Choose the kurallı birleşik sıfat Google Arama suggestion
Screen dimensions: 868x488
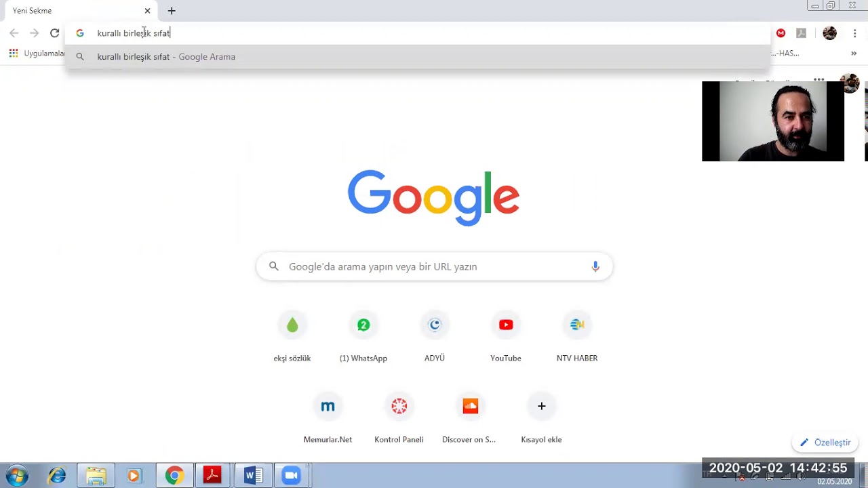418,57
